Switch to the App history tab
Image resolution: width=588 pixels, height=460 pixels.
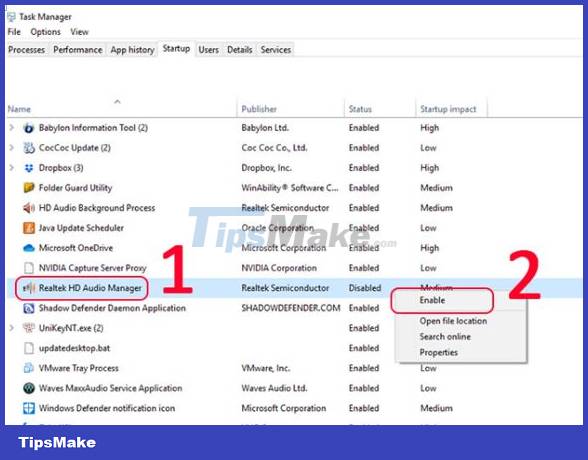132,50
